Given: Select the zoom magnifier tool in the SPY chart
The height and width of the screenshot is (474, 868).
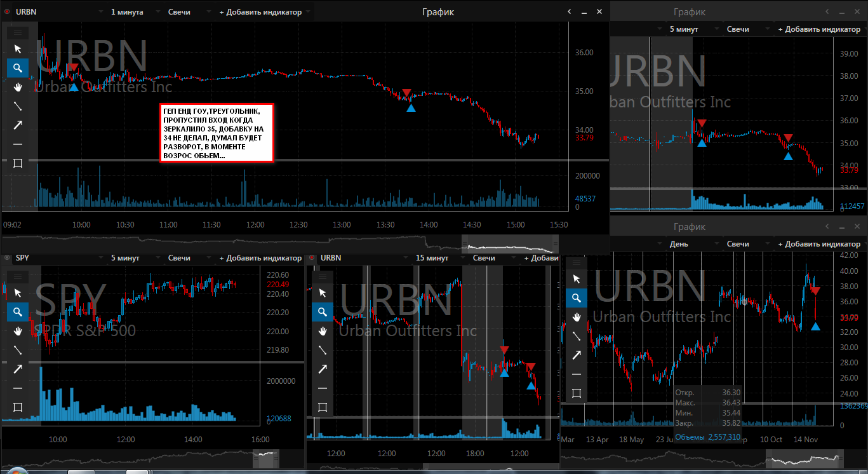Looking at the screenshot, I should click(x=18, y=311).
